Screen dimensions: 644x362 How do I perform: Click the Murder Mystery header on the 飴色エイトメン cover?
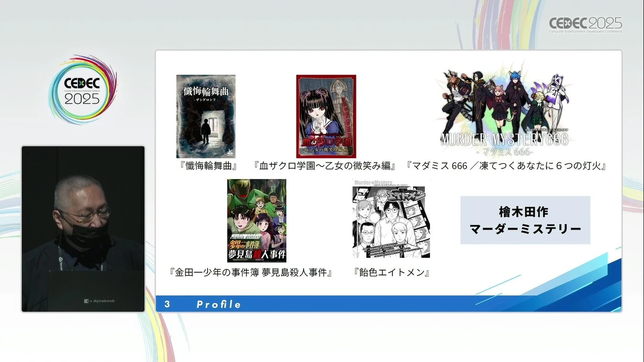(373, 182)
